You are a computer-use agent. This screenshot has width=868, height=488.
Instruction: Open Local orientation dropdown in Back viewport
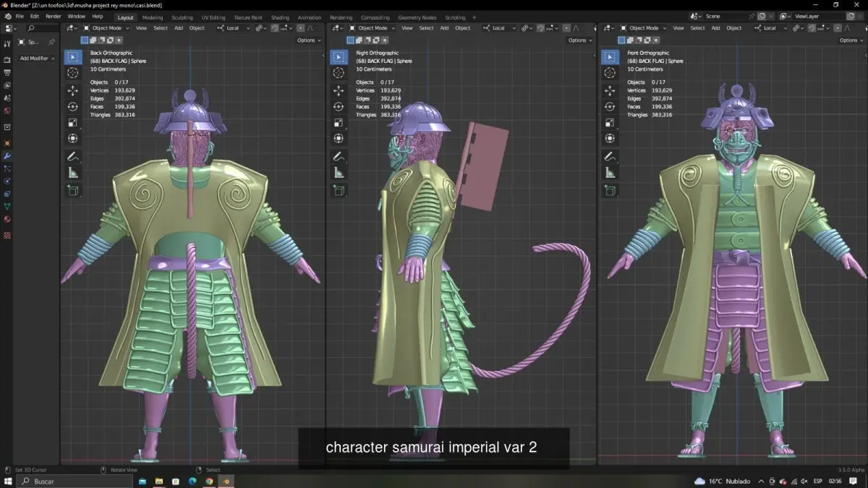[x=234, y=28]
